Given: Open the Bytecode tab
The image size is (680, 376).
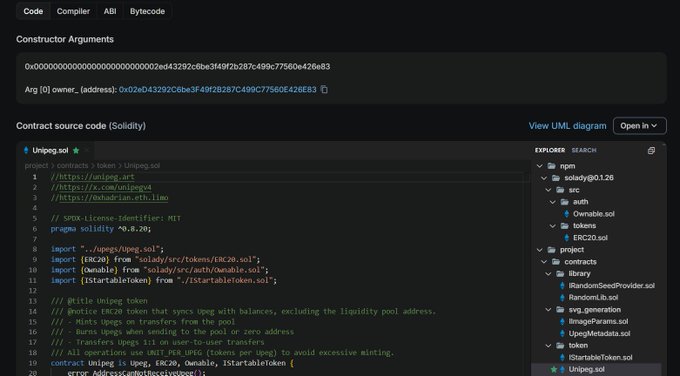Looking at the screenshot, I should (147, 11).
